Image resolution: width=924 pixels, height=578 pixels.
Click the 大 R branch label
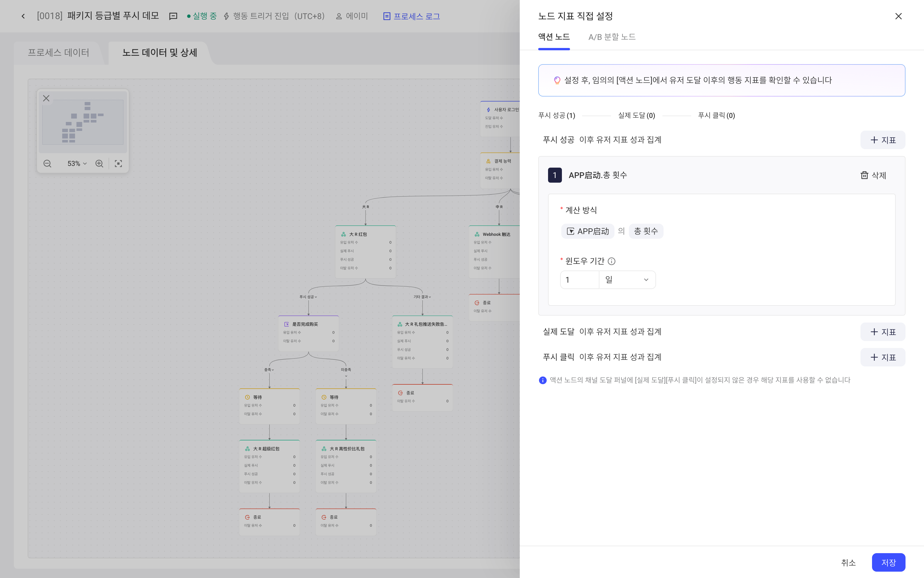[x=365, y=207]
